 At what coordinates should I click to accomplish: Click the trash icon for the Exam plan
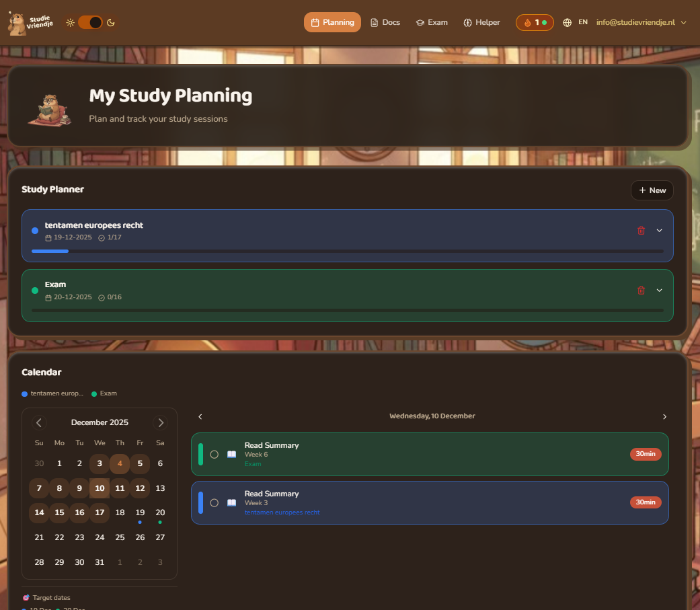point(641,290)
